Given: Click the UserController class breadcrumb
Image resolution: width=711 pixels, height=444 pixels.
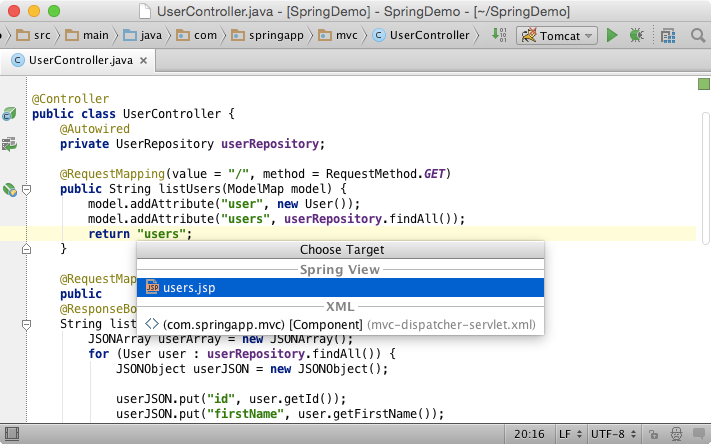Looking at the screenshot, I should click(x=421, y=35).
